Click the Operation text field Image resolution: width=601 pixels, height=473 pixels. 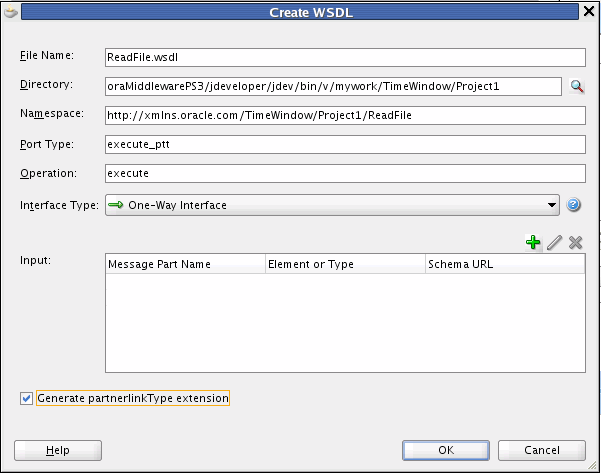click(x=344, y=173)
